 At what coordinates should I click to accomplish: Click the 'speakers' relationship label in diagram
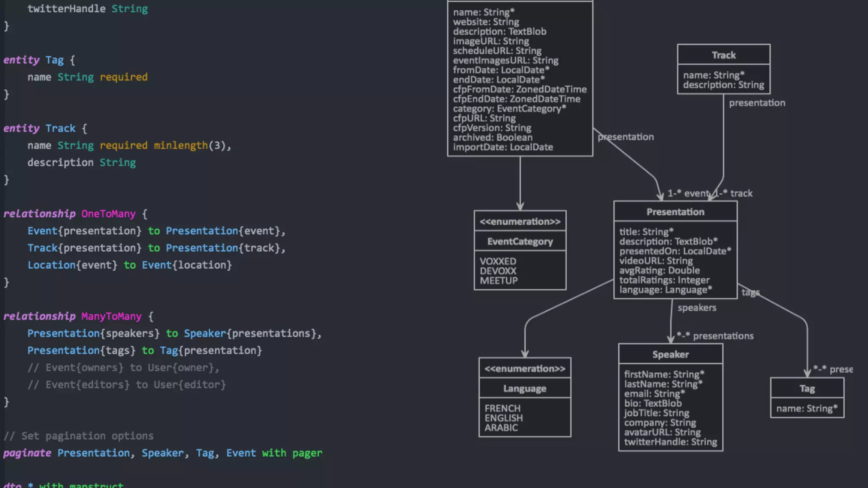tap(697, 308)
